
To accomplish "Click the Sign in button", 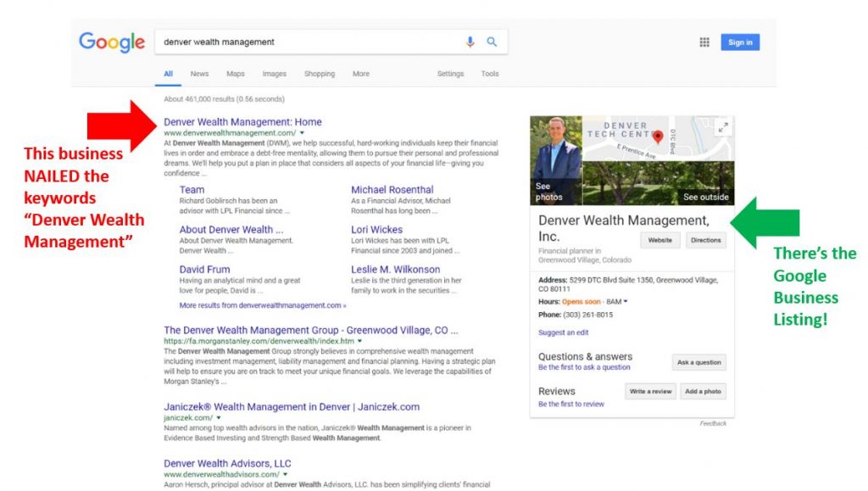I will point(739,41).
